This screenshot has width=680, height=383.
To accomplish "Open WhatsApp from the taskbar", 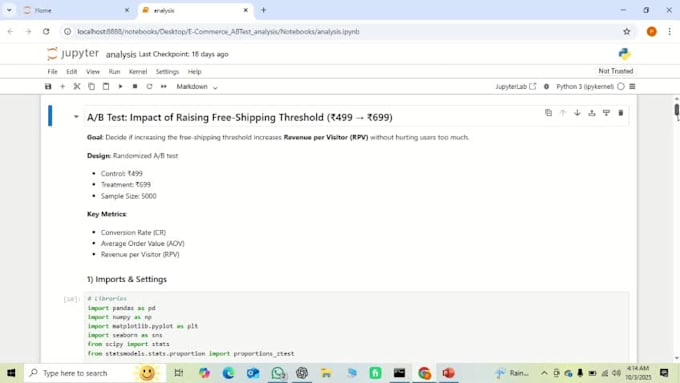I will tap(278, 373).
